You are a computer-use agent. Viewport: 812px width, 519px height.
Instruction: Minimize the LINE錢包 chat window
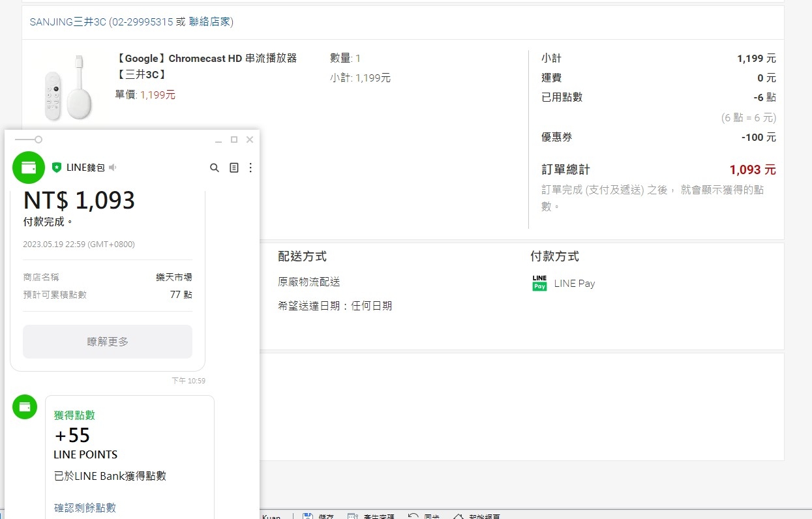click(218, 140)
